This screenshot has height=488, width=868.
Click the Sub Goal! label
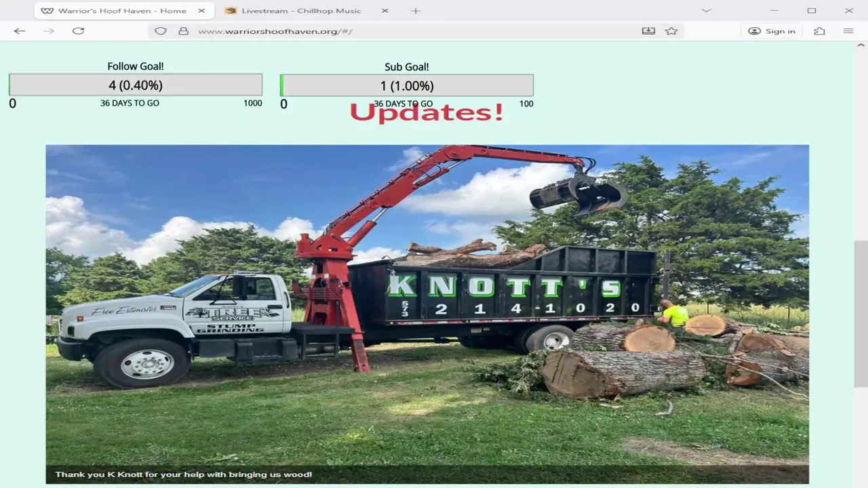pos(407,67)
